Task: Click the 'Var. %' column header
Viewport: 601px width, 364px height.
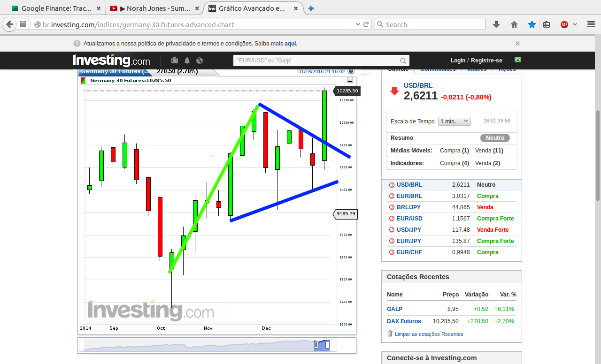Action: [508, 295]
